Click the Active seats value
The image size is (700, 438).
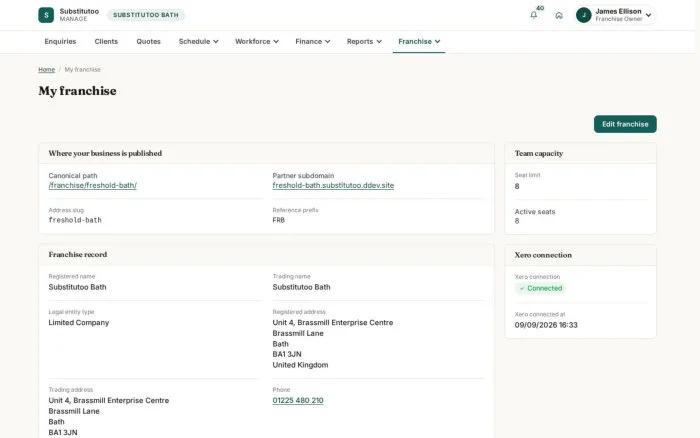517,221
